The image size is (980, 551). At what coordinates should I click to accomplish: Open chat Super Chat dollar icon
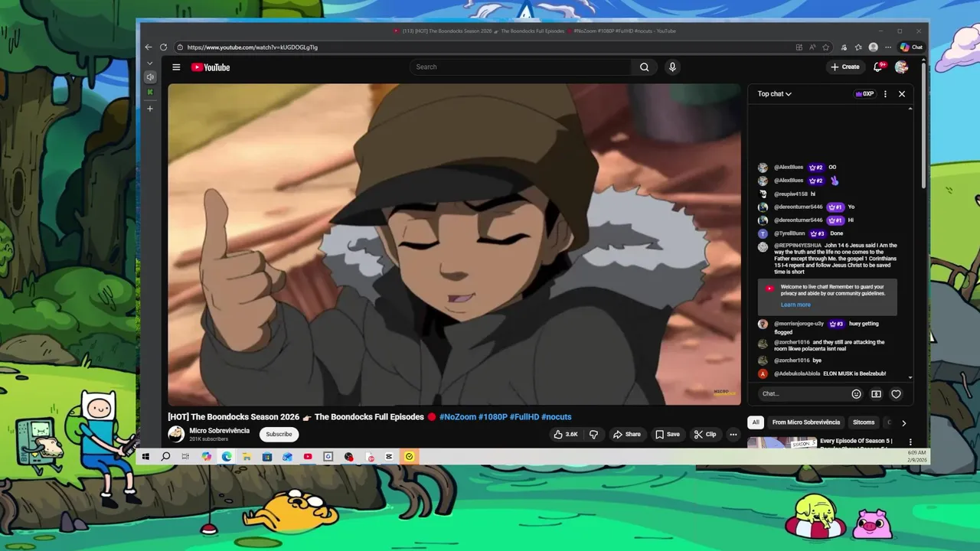876,394
